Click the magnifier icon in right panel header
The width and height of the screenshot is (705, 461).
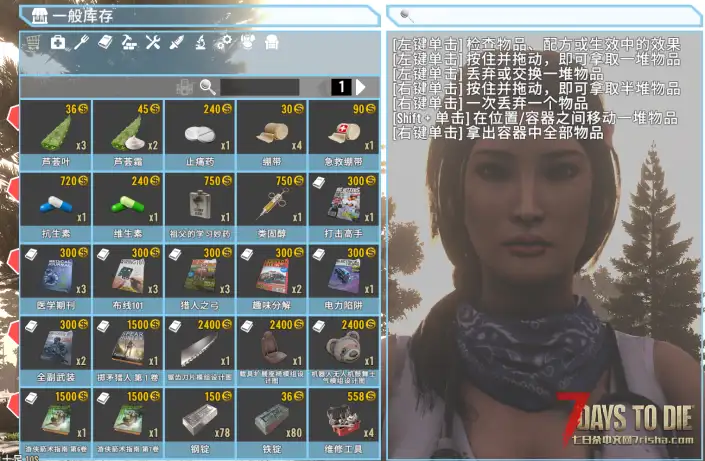407,16
